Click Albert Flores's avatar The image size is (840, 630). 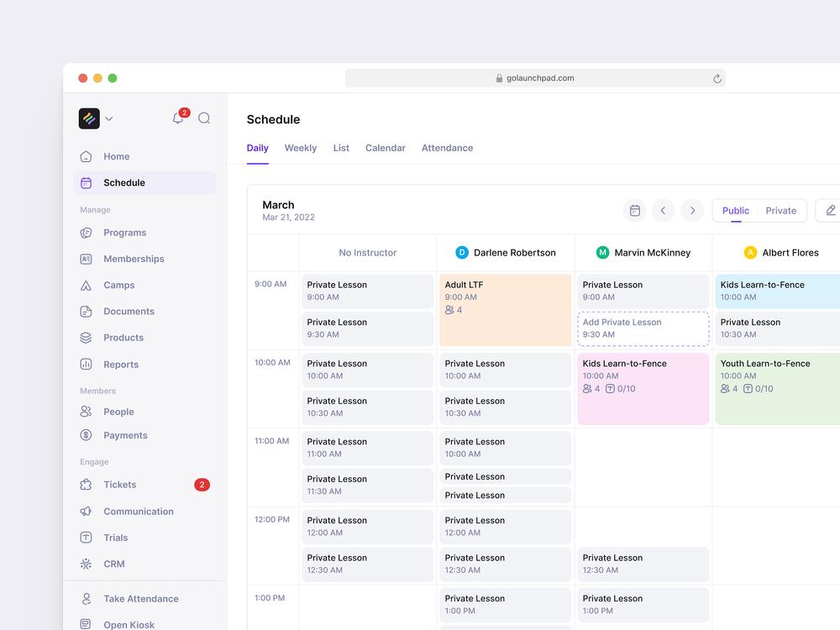(750, 252)
